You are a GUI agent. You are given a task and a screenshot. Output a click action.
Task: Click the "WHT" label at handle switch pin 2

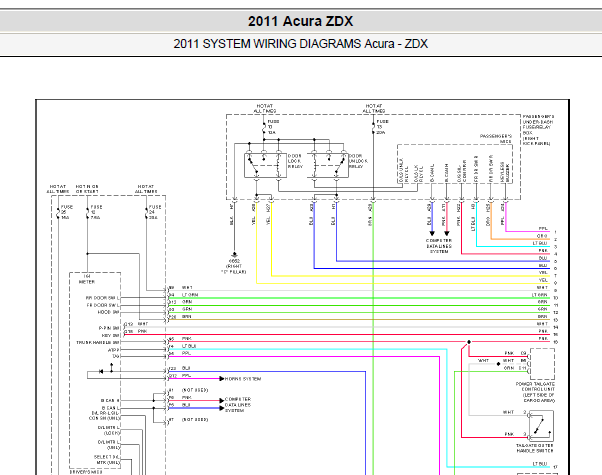click(508, 412)
